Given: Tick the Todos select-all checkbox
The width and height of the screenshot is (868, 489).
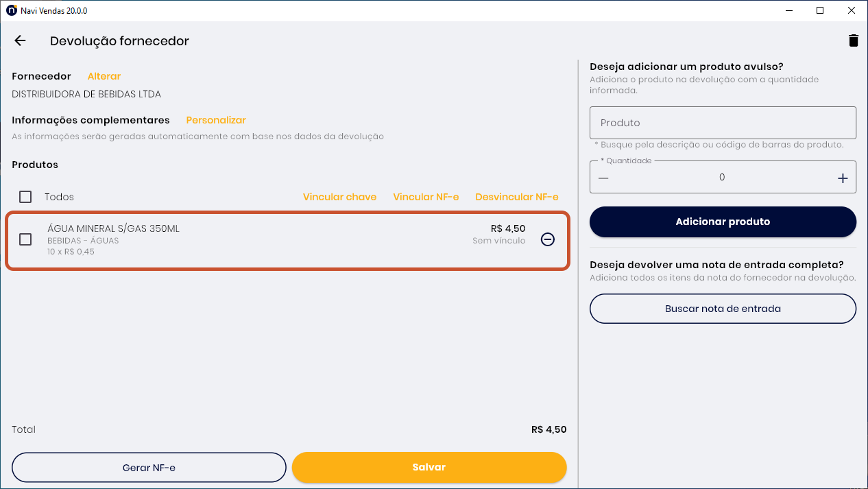Looking at the screenshot, I should [x=25, y=197].
